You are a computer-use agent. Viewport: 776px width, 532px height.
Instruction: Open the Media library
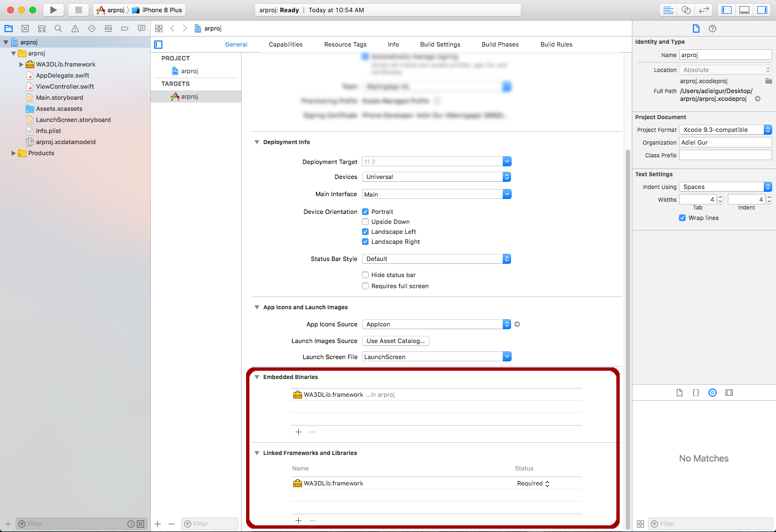tap(729, 392)
